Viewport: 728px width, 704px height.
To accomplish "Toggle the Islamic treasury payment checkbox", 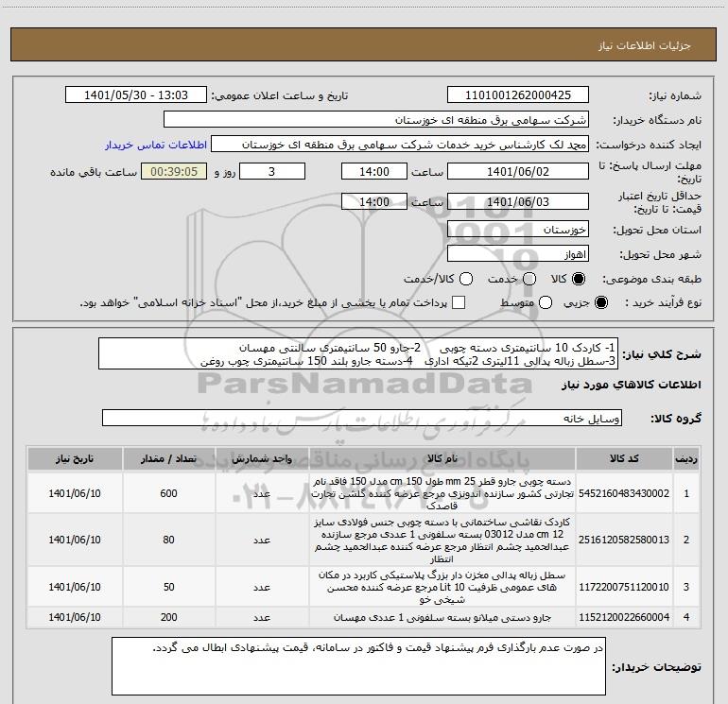I will 459,302.
